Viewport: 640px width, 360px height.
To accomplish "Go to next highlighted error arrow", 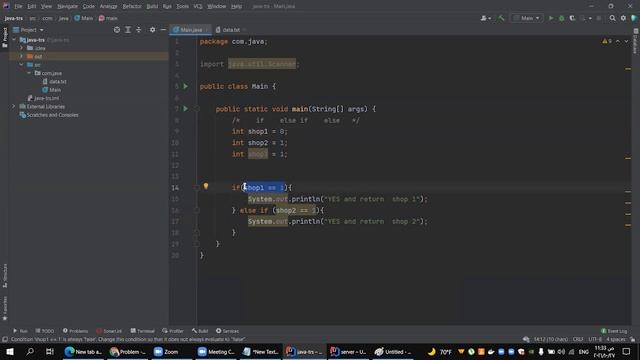I will pos(626,41).
